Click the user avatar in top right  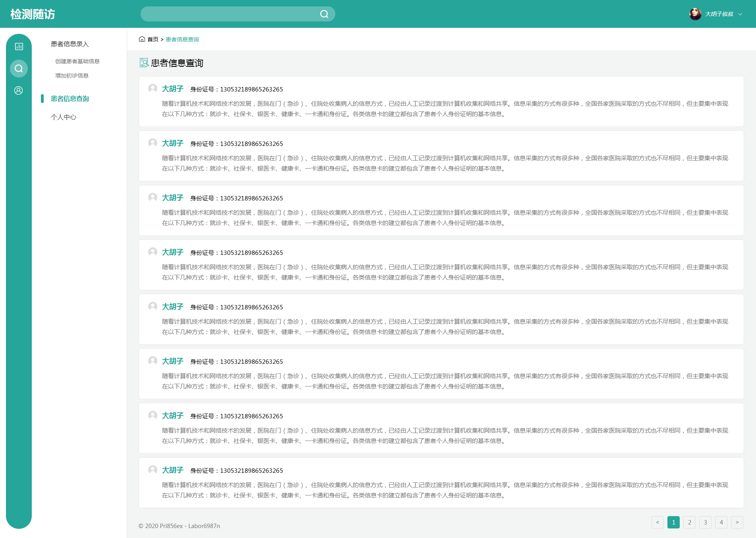[695, 14]
